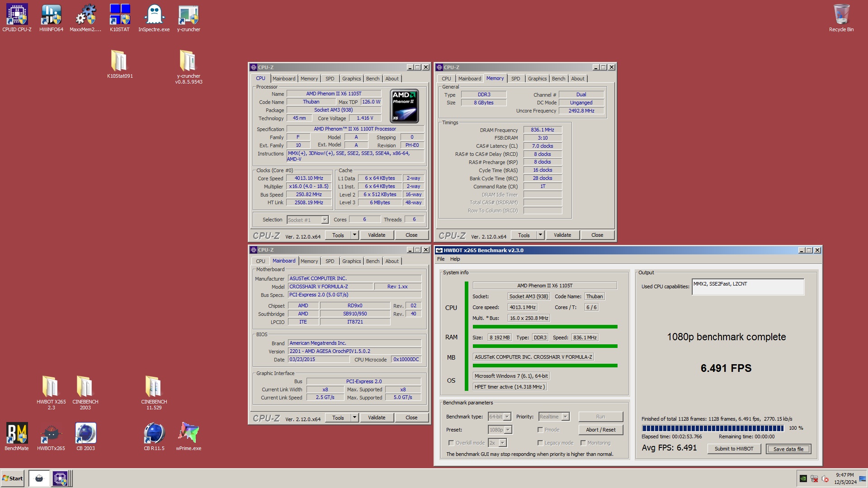
Task: Click Validate in CPU-Z CPU window
Action: [377, 235]
